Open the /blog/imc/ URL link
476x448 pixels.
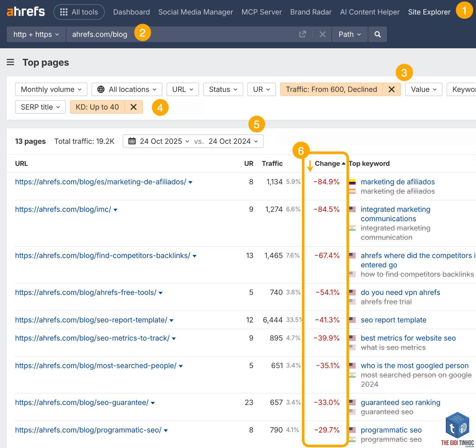tap(63, 209)
